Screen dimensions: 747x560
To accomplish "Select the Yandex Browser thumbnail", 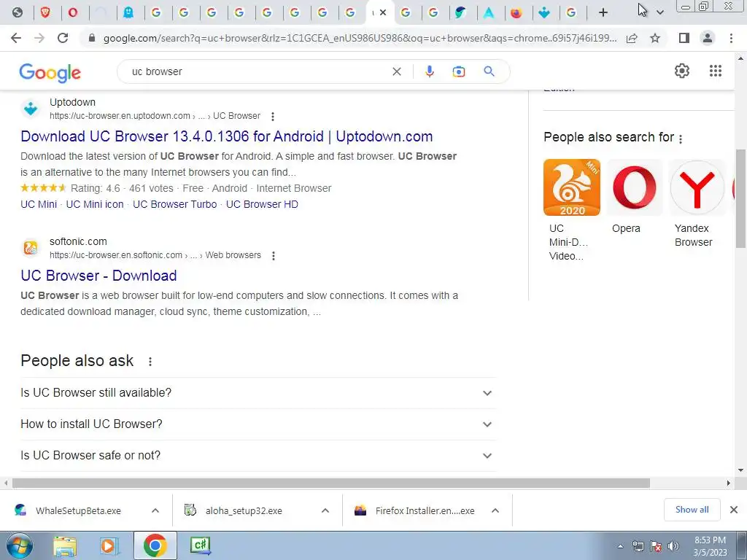I will (x=697, y=187).
